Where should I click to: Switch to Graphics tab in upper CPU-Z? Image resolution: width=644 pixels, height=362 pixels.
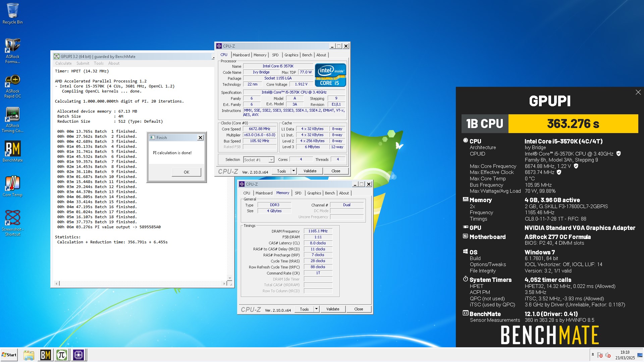pos(291,55)
